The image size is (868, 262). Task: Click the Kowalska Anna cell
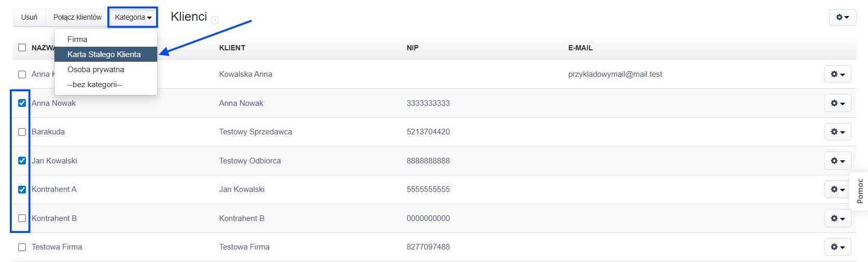click(x=245, y=74)
